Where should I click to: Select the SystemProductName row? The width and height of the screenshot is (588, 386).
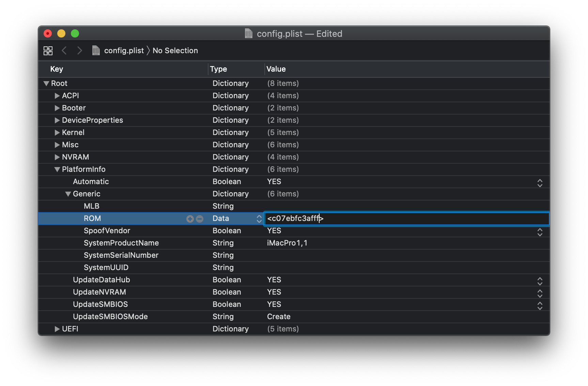click(121, 243)
